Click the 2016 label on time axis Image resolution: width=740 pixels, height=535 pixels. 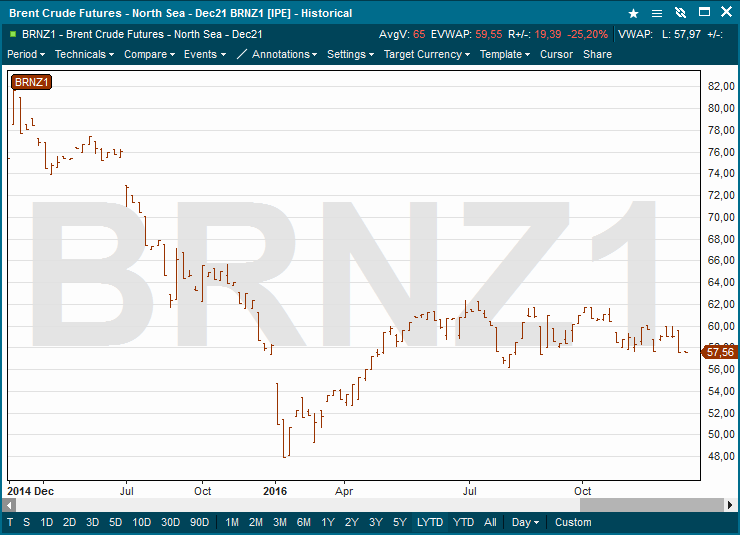coord(275,491)
